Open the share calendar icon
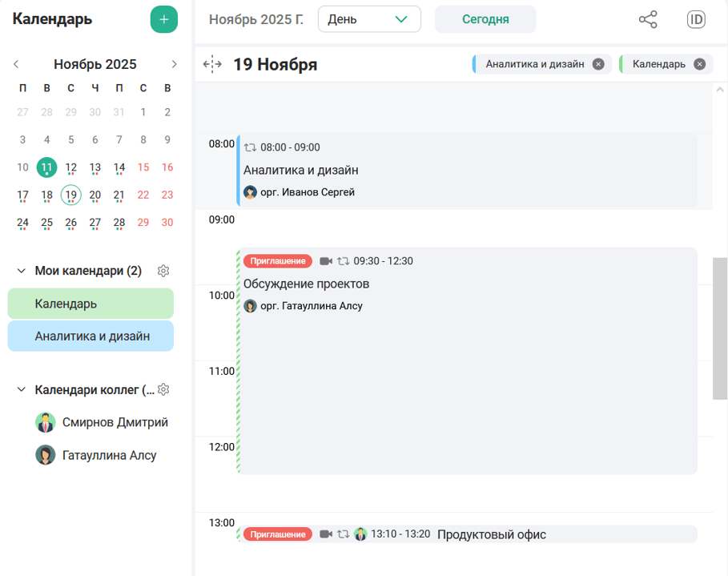The image size is (728, 576). (x=648, y=20)
